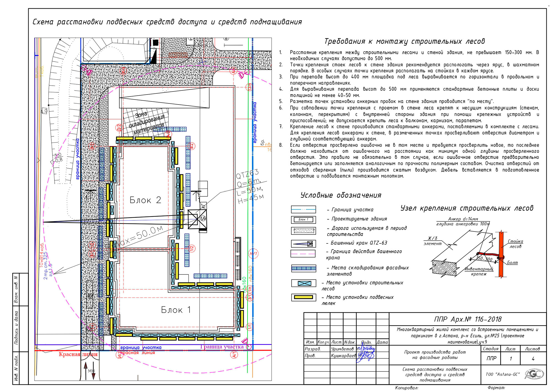Click the 'Условные обозначения' heading
This screenshot has height=392, width=555.
pos(341,195)
